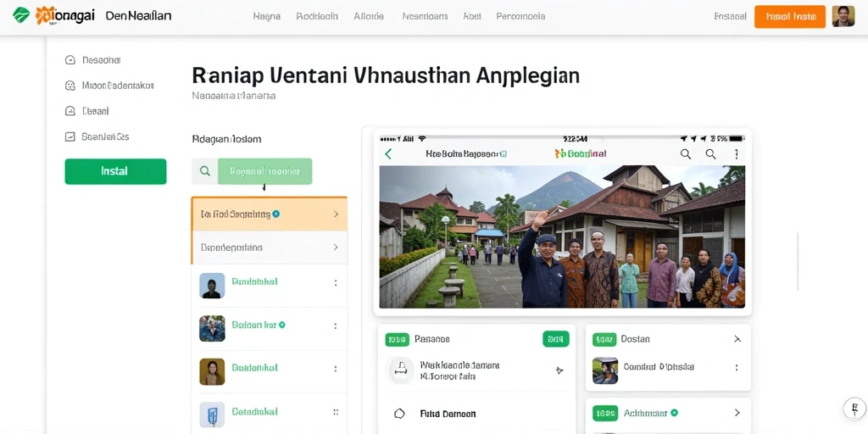Open the Allorie menu item
This screenshot has width=868, height=434.
tap(369, 17)
